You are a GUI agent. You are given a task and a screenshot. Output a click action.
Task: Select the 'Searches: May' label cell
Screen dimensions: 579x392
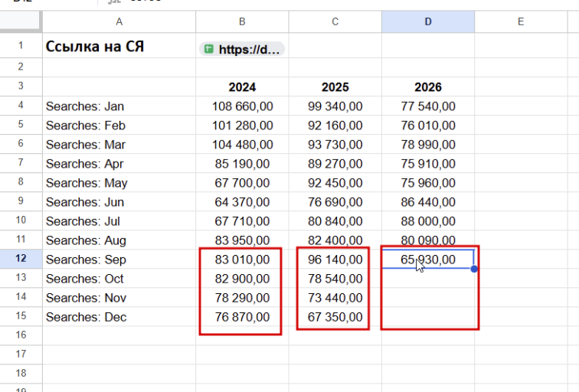pyautogui.click(x=119, y=183)
